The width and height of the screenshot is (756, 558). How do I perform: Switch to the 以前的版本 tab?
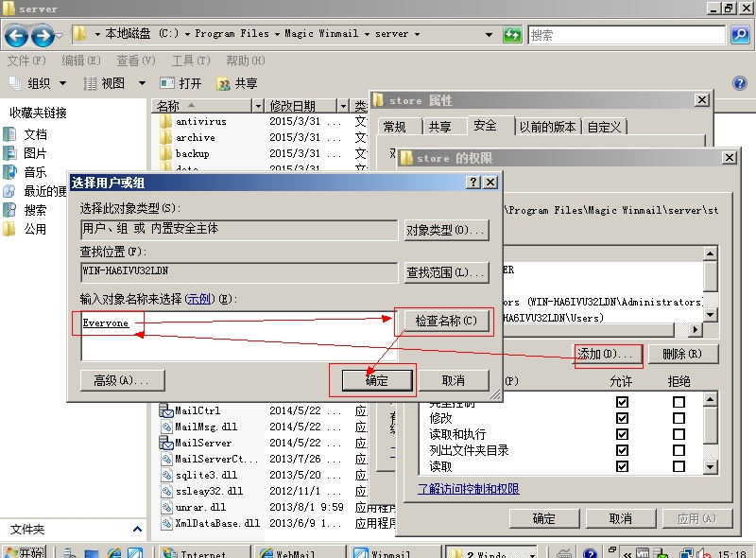(547, 127)
